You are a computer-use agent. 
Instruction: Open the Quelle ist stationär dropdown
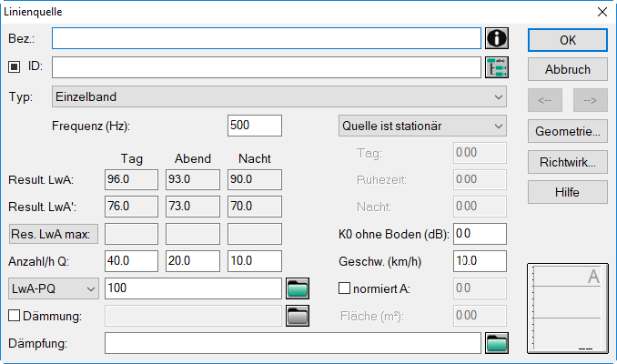click(422, 126)
